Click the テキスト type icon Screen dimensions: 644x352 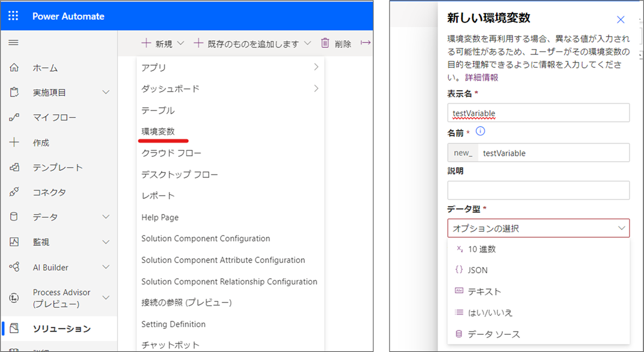(459, 291)
